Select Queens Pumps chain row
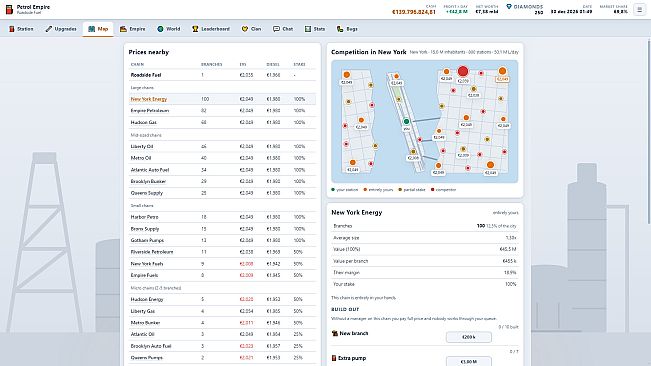Screen dimensions: 651x366 pos(222,357)
